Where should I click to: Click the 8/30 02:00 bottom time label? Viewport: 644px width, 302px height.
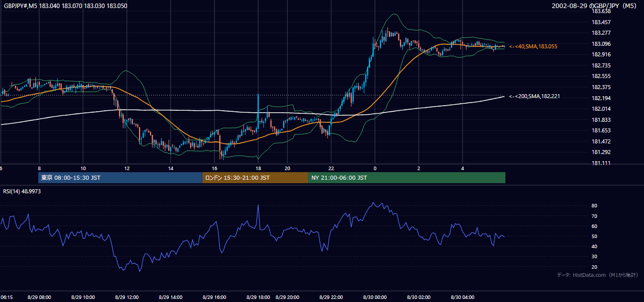coord(419,297)
